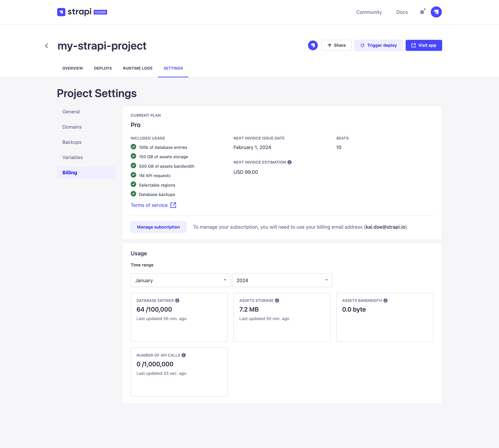View the Next Invoice Estimation info tooltip
The height and width of the screenshot is (448, 499).
point(290,162)
